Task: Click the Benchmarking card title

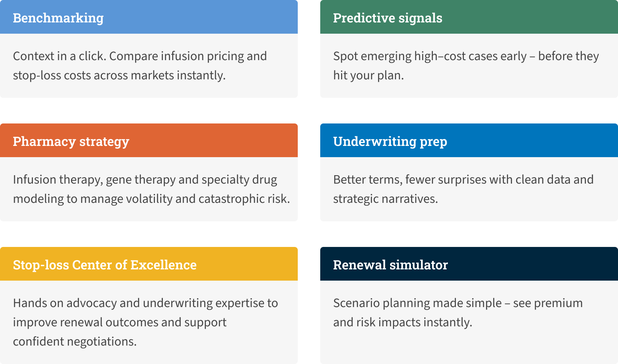Action: 58,18
